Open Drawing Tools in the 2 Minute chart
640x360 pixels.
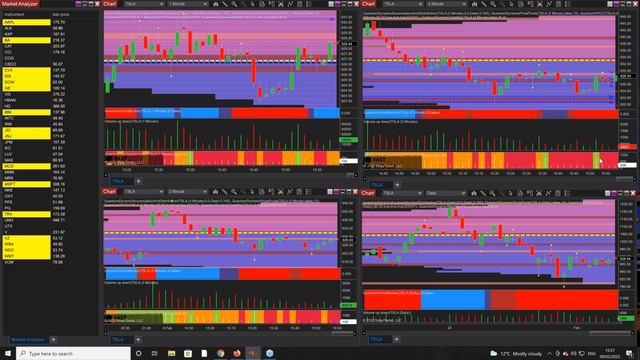point(484,4)
